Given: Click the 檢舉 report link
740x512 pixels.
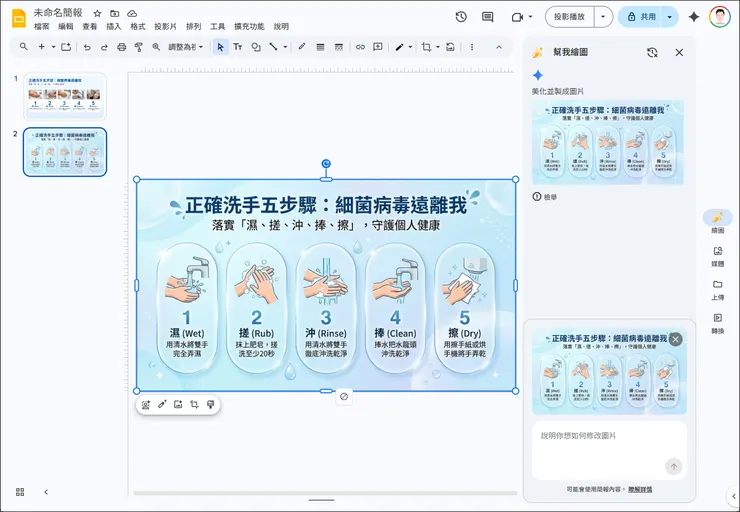Looking at the screenshot, I should [x=545, y=197].
